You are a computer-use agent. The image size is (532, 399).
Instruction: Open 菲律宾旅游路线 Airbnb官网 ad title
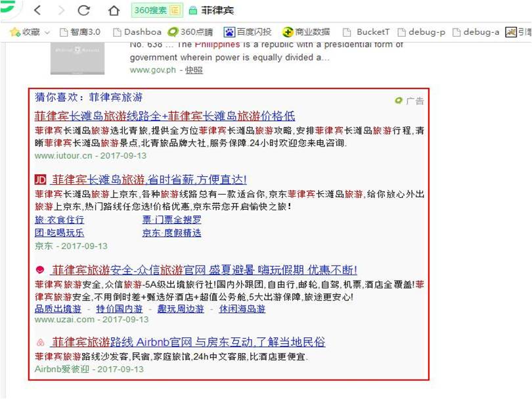(188, 342)
